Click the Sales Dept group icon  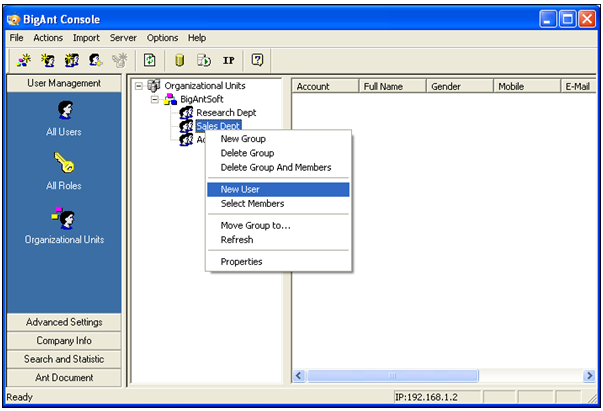tap(186, 126)
